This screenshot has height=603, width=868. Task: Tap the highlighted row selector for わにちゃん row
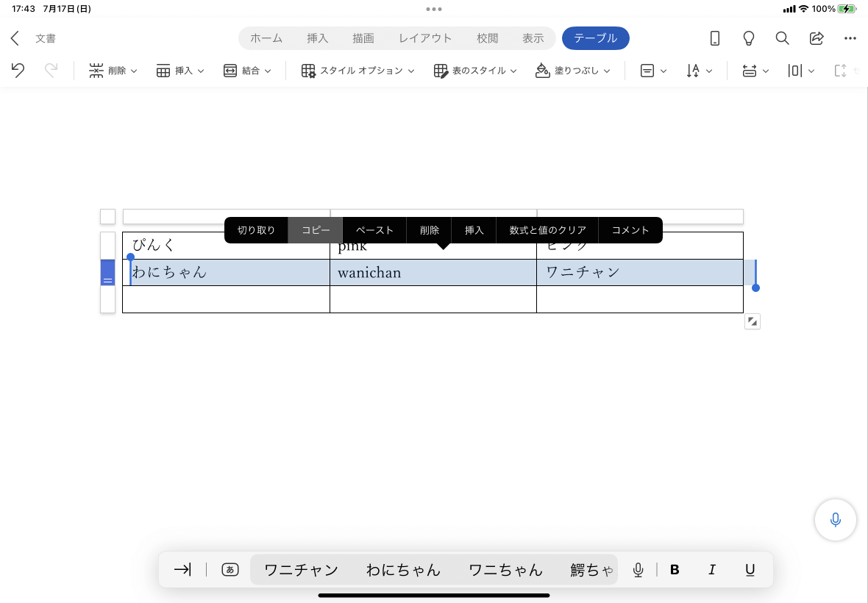[x=108, y=273]
